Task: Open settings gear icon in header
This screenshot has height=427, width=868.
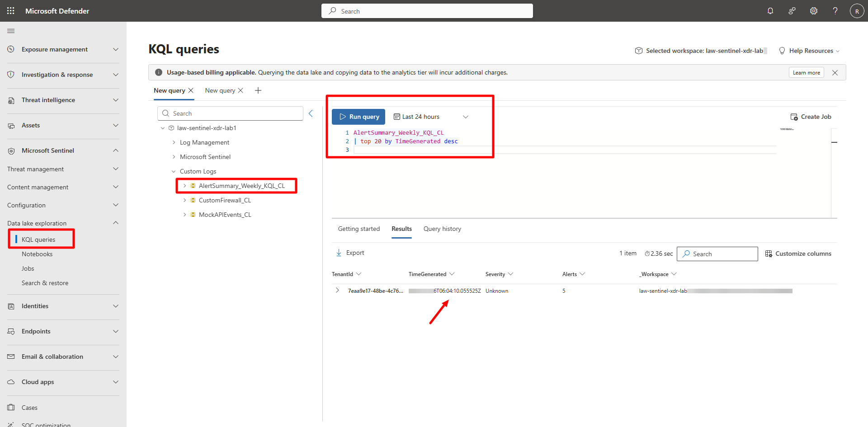Action: tap(814, 11)
